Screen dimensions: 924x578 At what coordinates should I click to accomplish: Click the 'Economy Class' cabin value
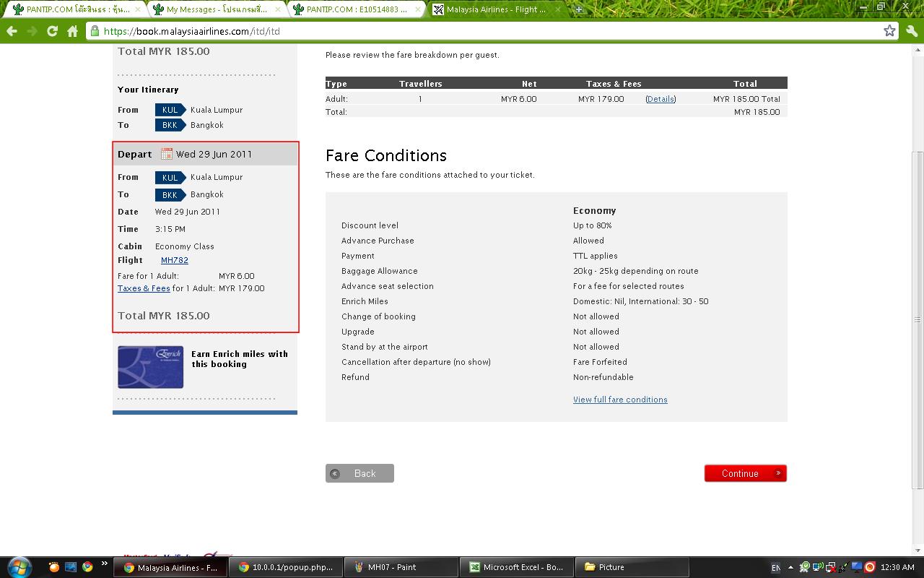point(185,246)
